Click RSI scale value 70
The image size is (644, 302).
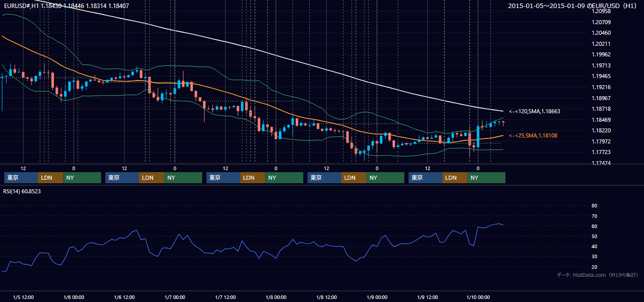[594, 216]
